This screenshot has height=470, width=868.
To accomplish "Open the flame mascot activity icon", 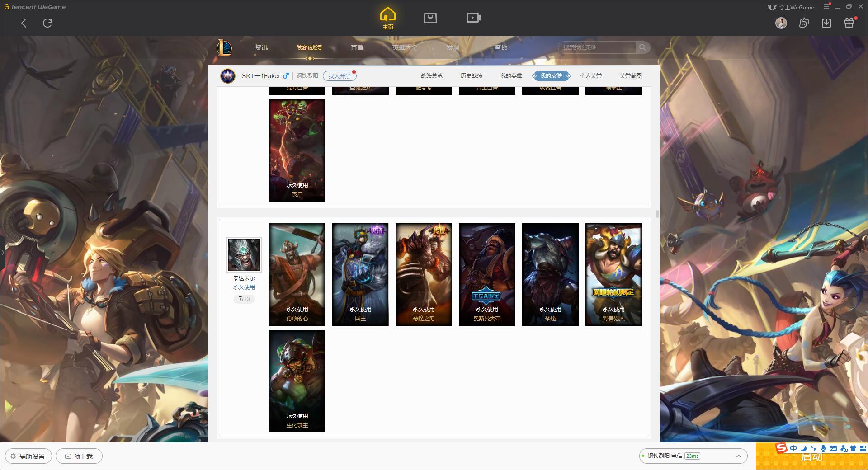I will coord(804,23).
